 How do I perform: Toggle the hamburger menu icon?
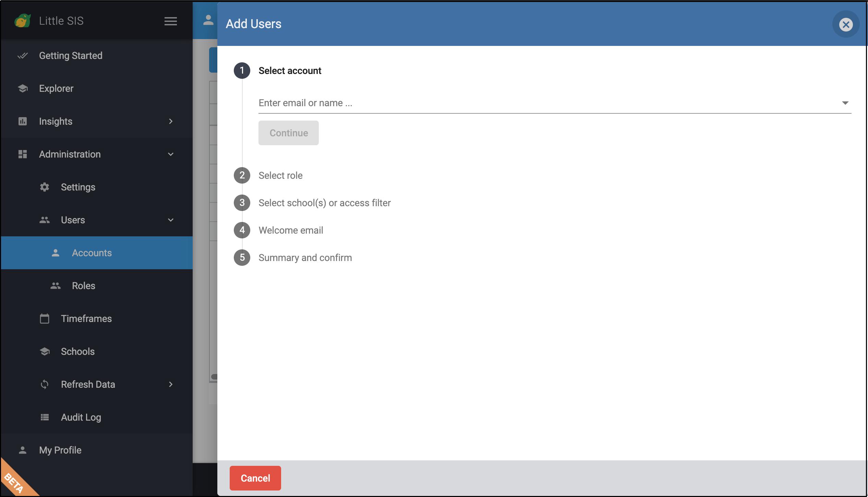tap(170, 21)
